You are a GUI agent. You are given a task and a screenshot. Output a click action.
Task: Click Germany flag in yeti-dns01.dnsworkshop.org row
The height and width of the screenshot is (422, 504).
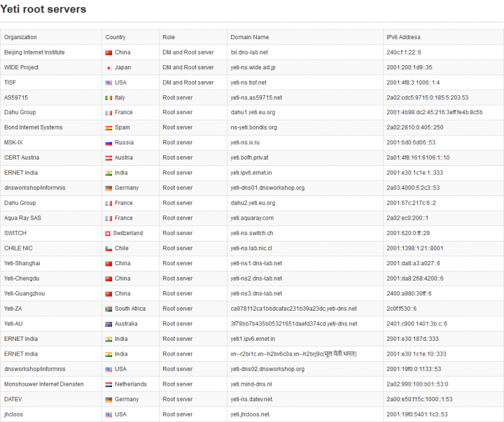pyautogui.click(x=108, y=188)
